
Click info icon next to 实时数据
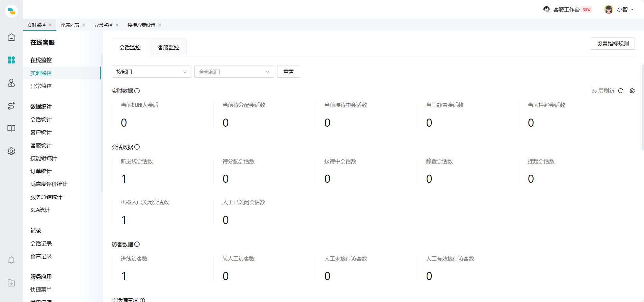(137, 91)
